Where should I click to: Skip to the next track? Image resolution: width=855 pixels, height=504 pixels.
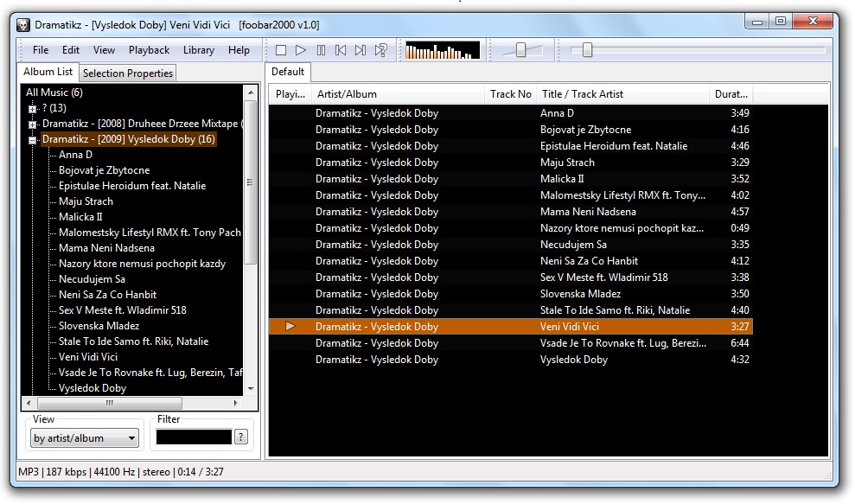(x=361, y=50)
